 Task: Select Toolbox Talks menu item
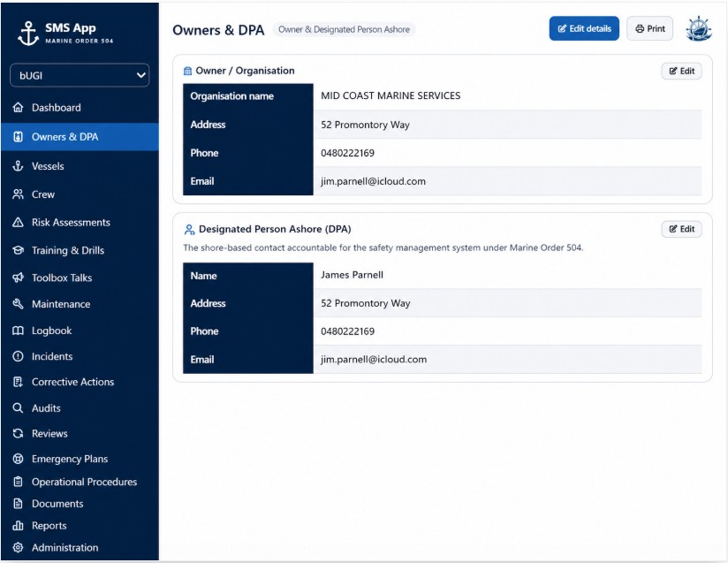coord(80,278)
